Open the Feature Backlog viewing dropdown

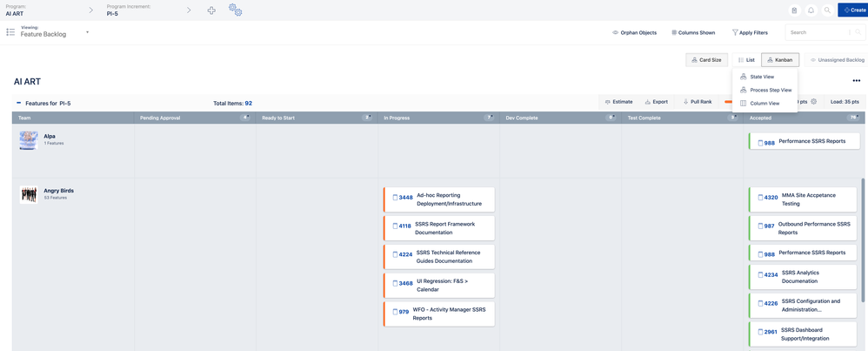click(x=54, y=34)
